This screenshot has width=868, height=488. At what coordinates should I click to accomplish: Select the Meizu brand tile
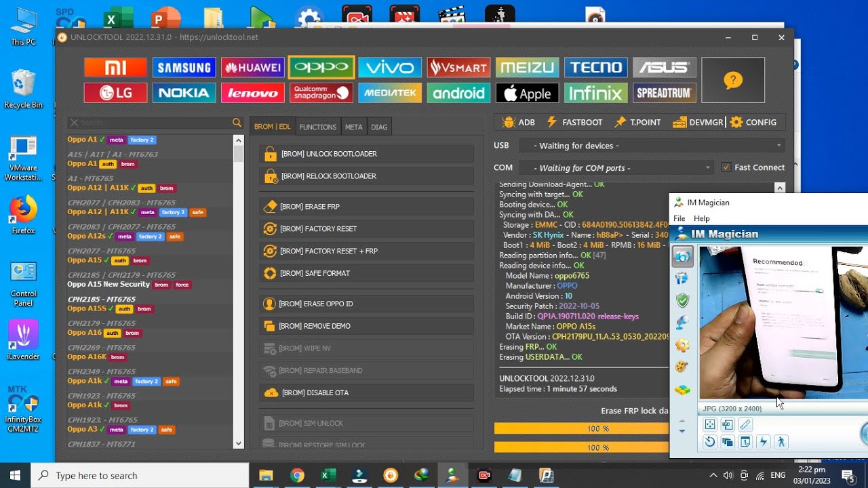pos(527,67)
